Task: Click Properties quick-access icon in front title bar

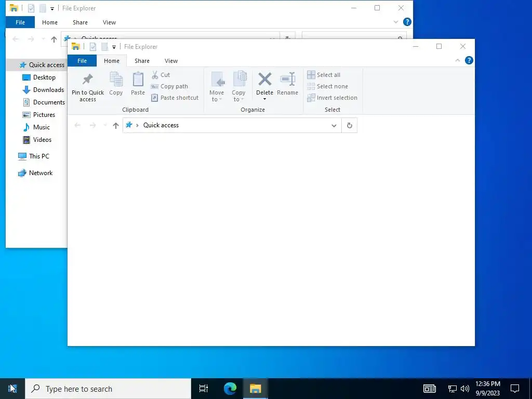Action: 93,47
